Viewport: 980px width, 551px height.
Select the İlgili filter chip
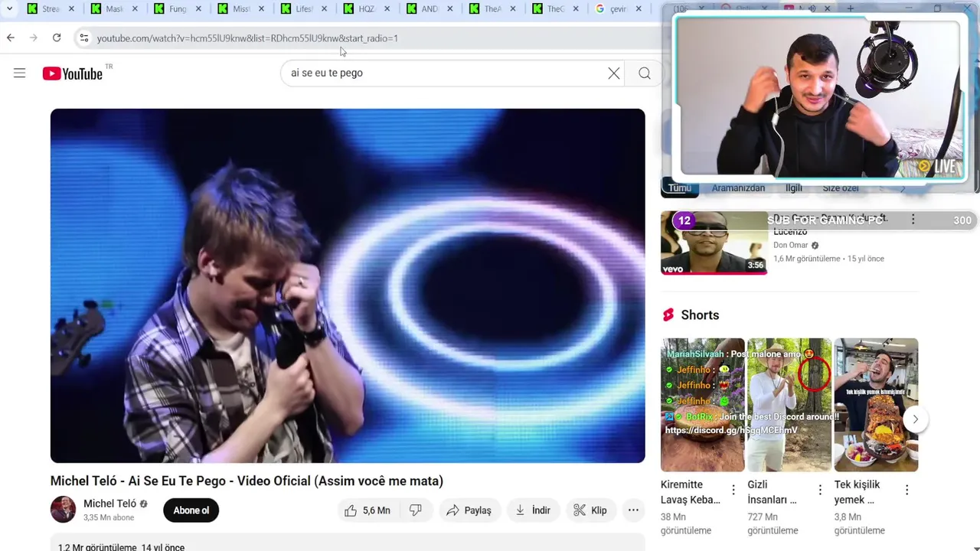[794, 188]
